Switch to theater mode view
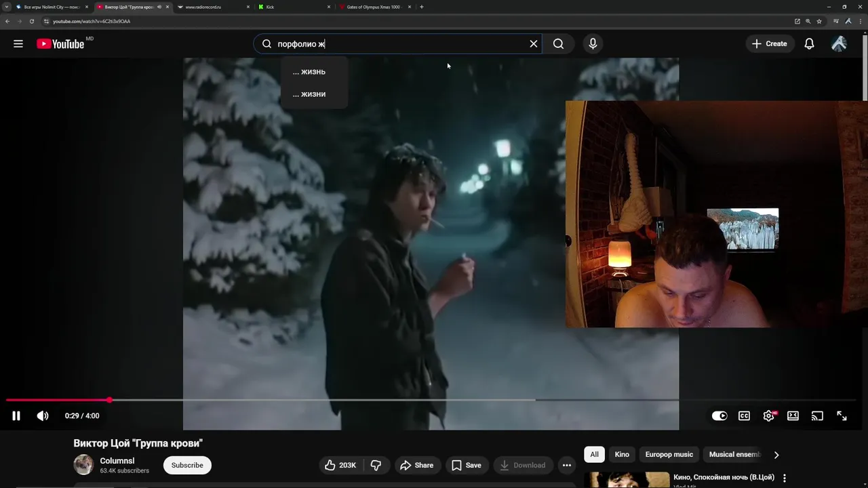The image size is (868, 488). (793, 416)
